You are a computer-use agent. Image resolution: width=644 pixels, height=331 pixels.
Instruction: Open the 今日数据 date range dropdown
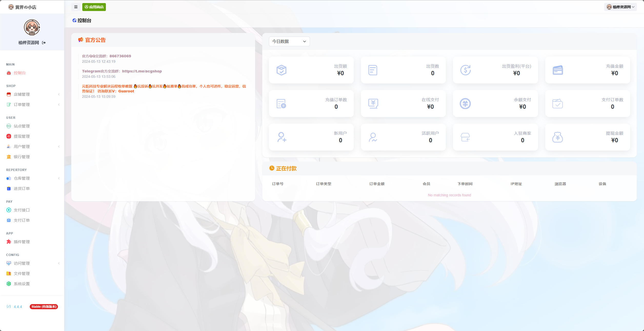point(289,41)
